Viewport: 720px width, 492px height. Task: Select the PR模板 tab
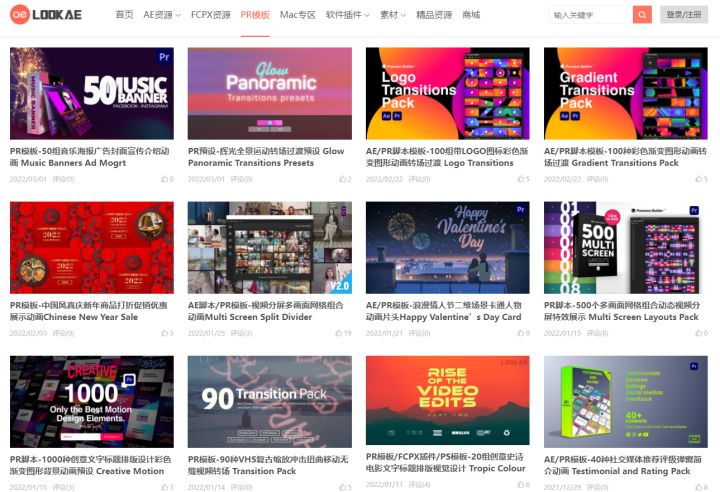point(255,15)
